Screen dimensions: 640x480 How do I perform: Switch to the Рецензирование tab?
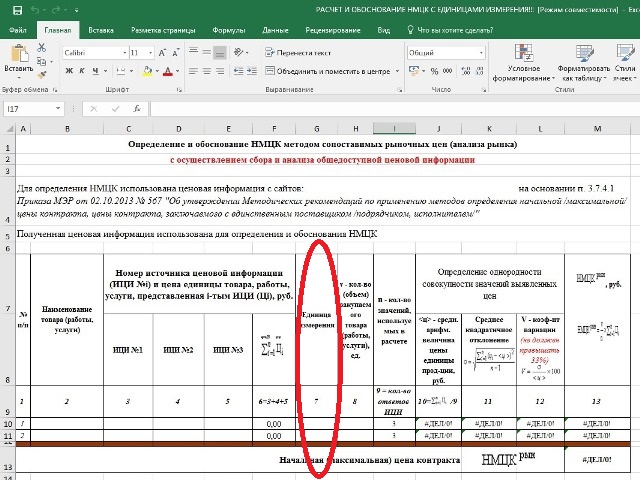333,30
